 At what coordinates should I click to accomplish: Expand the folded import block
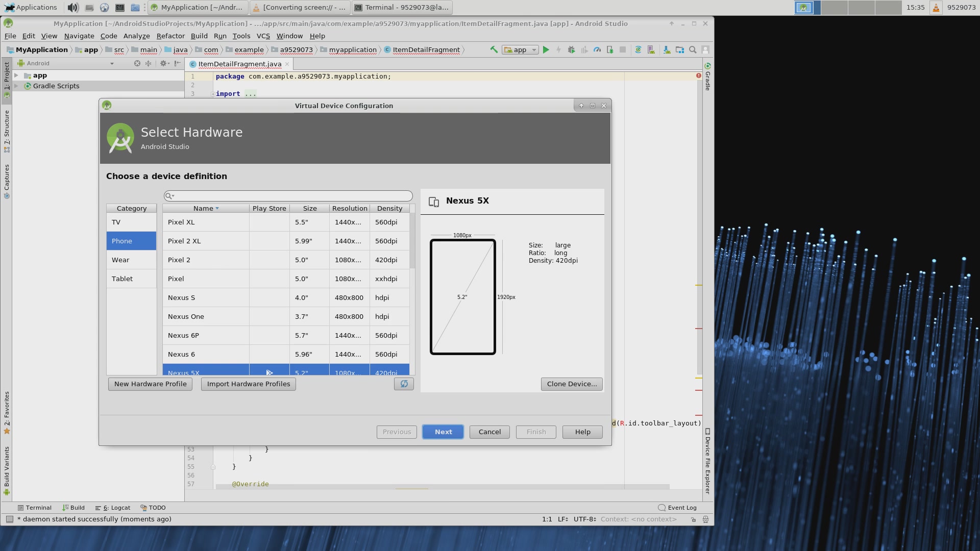(213, 94)
